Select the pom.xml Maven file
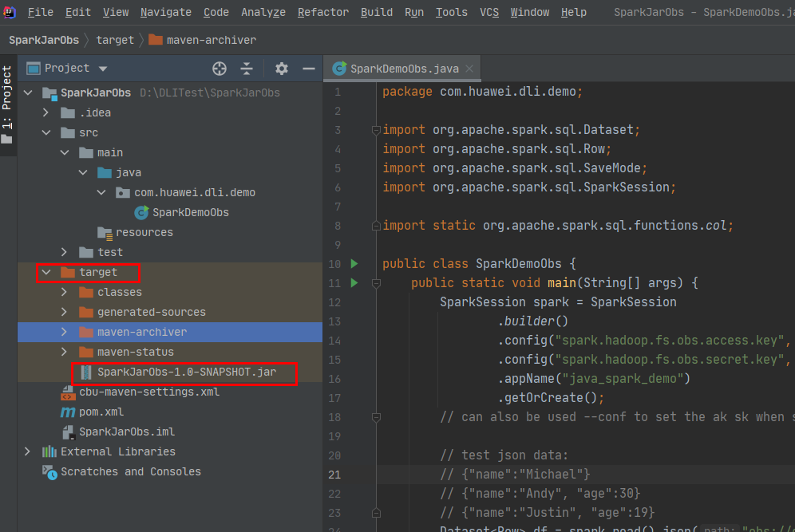The image size is (795, 532). tap(101, 412)
